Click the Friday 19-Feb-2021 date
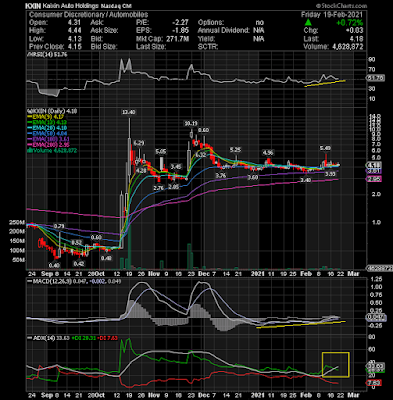 tap(332, 15)
